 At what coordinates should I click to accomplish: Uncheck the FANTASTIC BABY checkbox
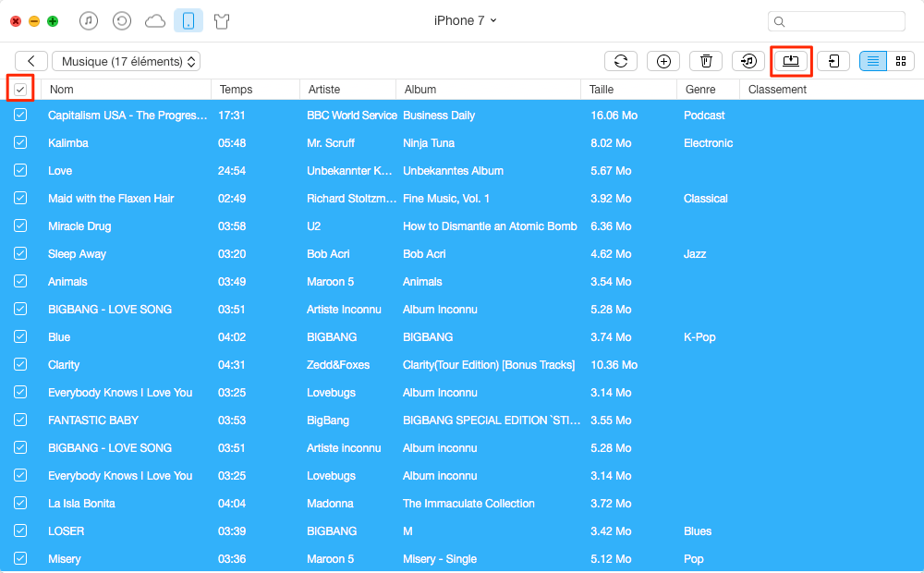(x=20, y=420)
